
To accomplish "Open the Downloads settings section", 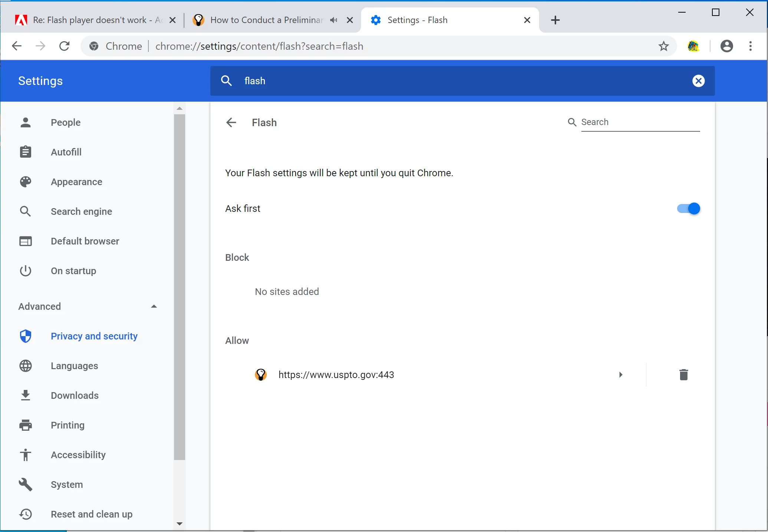I will [x=75, y=395].
